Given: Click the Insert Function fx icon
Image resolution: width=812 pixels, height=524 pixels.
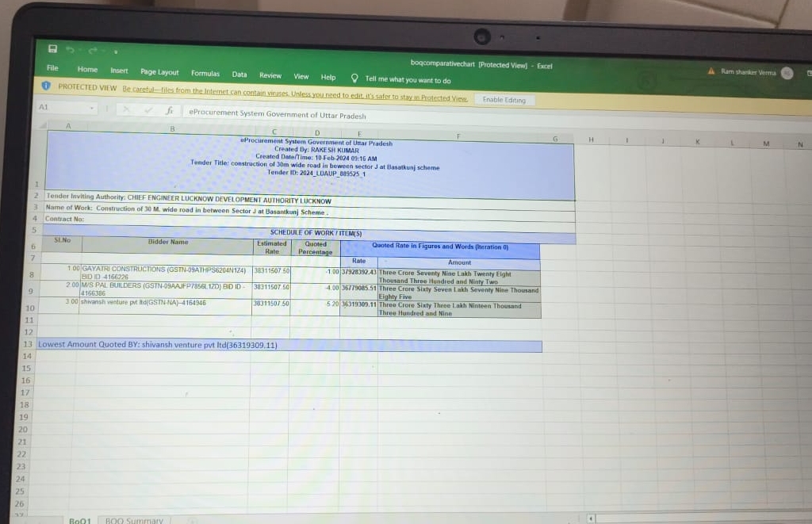Looking at the screenshot, I should [169, 112].
